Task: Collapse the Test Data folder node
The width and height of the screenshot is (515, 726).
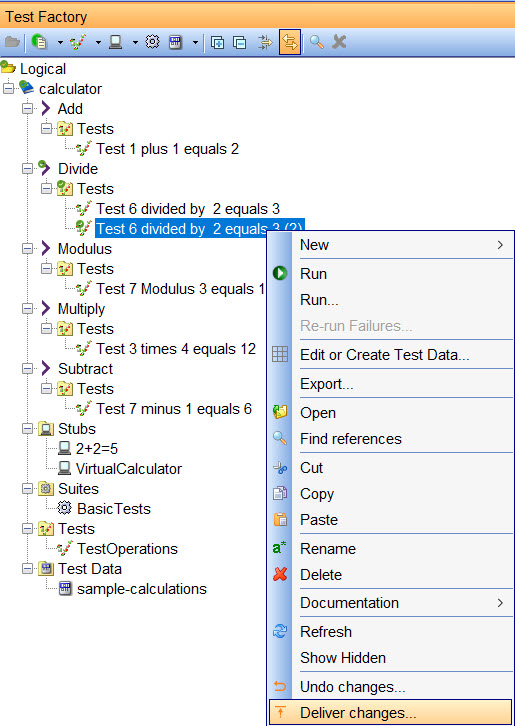Action: 28,569
